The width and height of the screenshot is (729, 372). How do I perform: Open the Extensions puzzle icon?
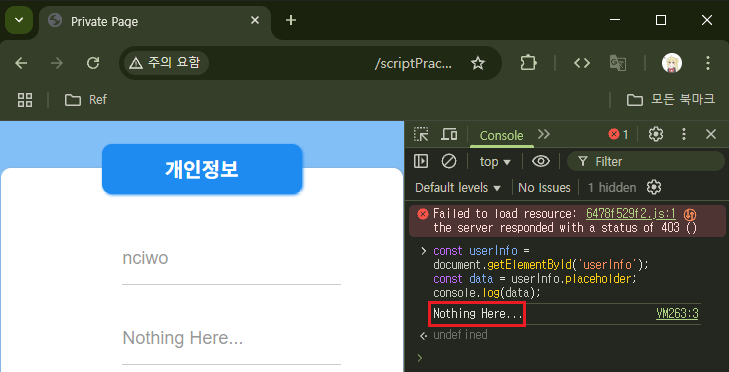[x=528, y=63]
